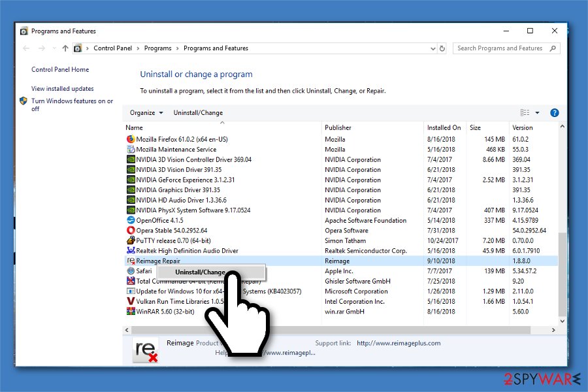Open the Organize dropdown menu

click(146, 113)
